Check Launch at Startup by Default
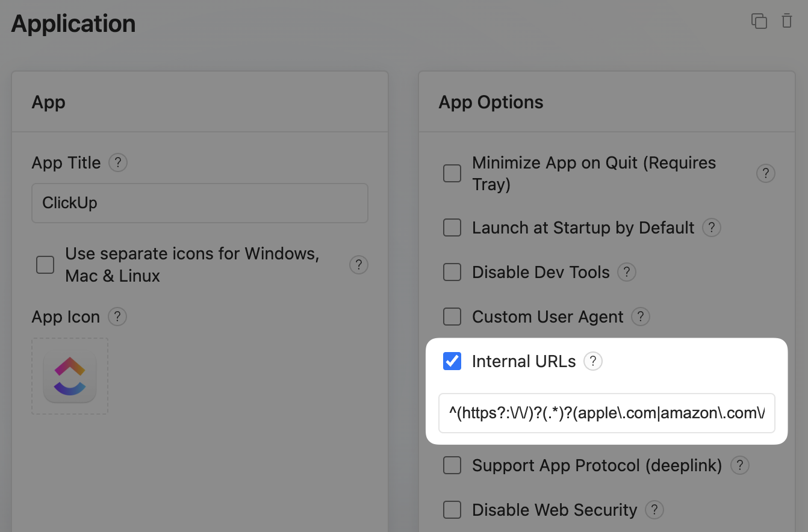The image size is (808, 532). pyautogui.click(x=452, y=227)
